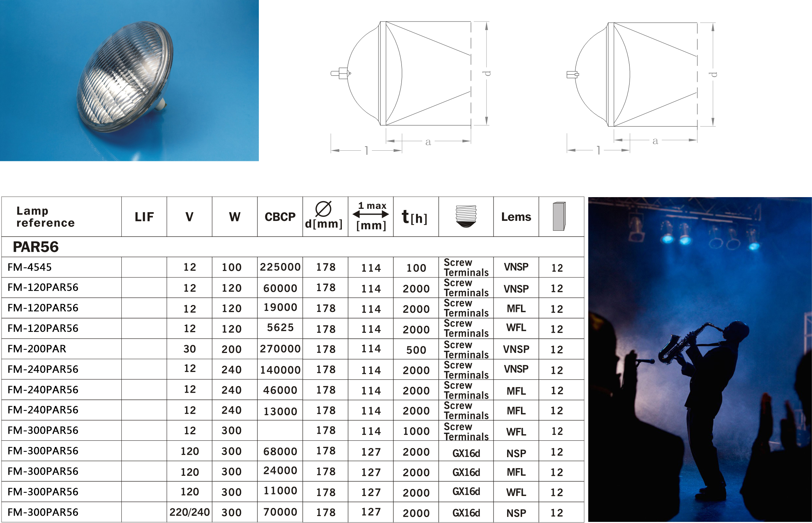The image size is (812, 523).
Task: Select the FM-120PAR56 reference with CBCP 60000
Action: tap(43, 287)
